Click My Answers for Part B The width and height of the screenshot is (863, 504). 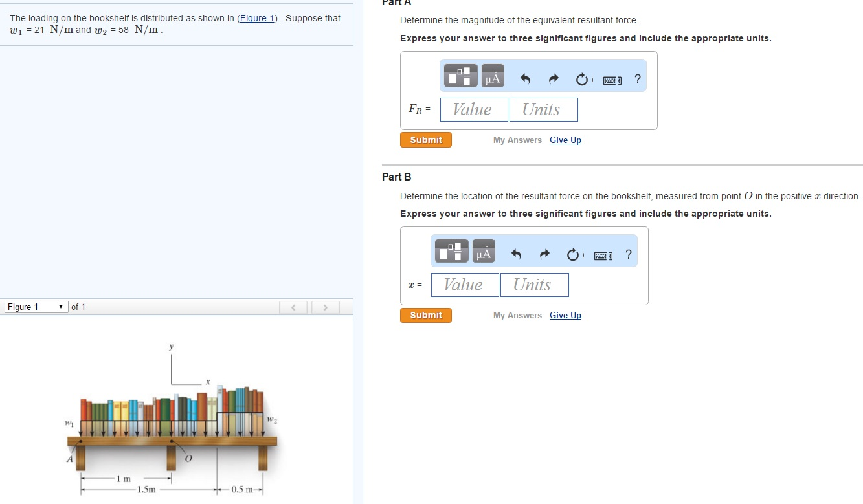click(x=517, y=315)
